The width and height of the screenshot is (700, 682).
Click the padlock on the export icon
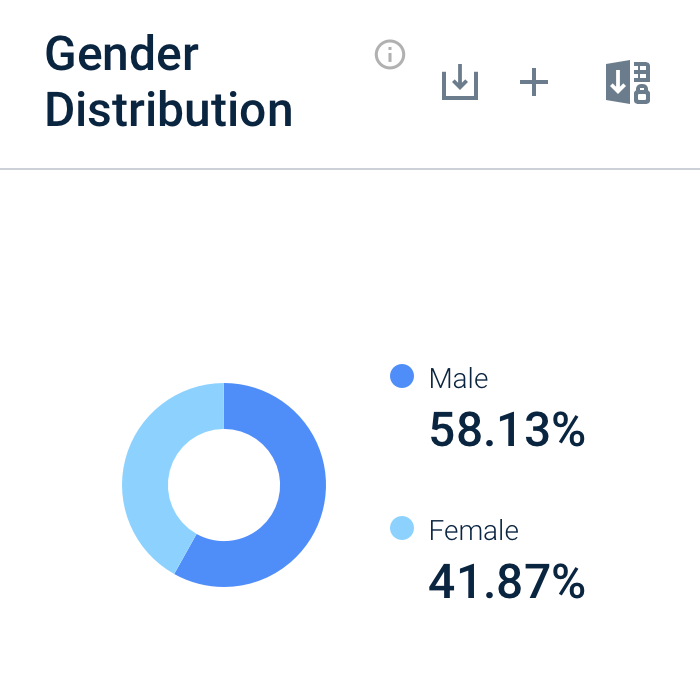[642, 93]
